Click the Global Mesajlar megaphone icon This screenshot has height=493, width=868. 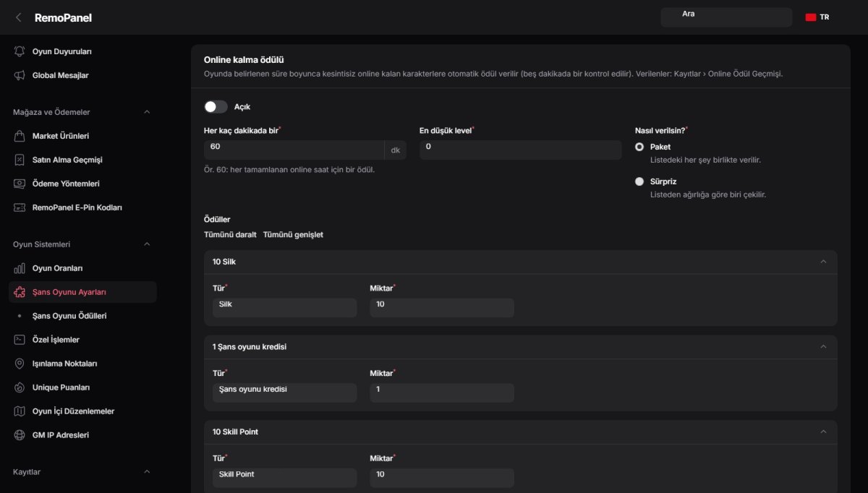20,75
